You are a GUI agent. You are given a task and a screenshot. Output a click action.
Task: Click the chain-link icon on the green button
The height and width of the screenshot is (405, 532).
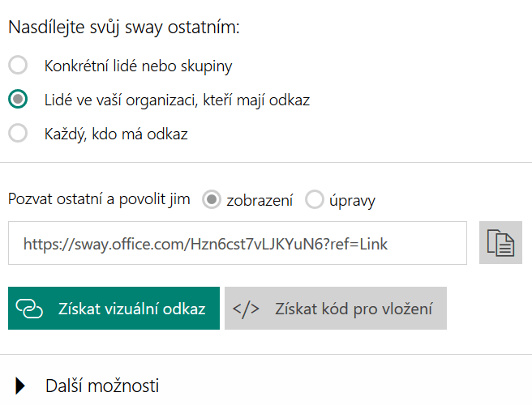coord(29,309)
